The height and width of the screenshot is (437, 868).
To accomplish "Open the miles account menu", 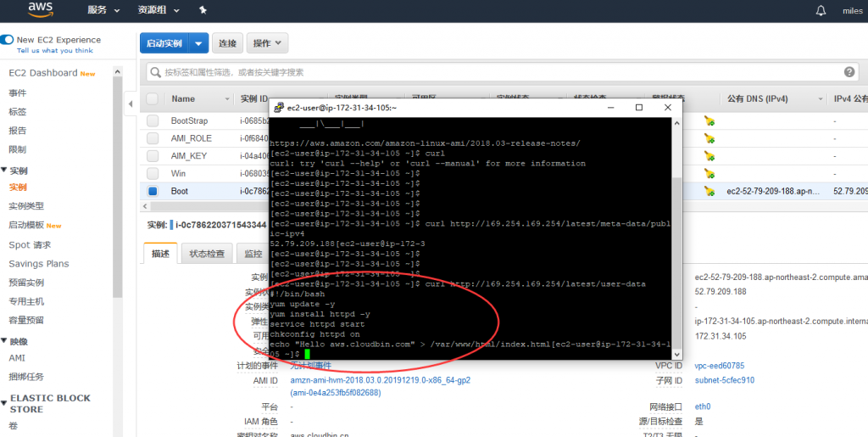I will [x=853, y=10].
